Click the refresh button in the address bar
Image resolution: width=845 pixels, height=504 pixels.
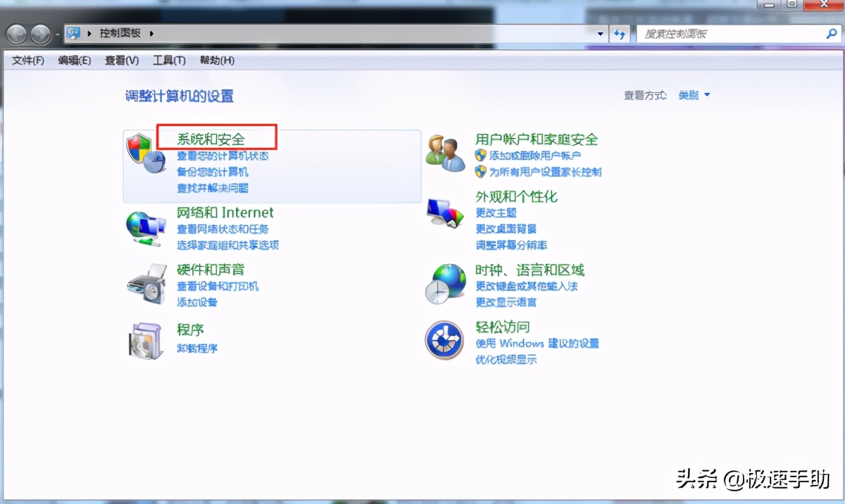click(620, 32)
